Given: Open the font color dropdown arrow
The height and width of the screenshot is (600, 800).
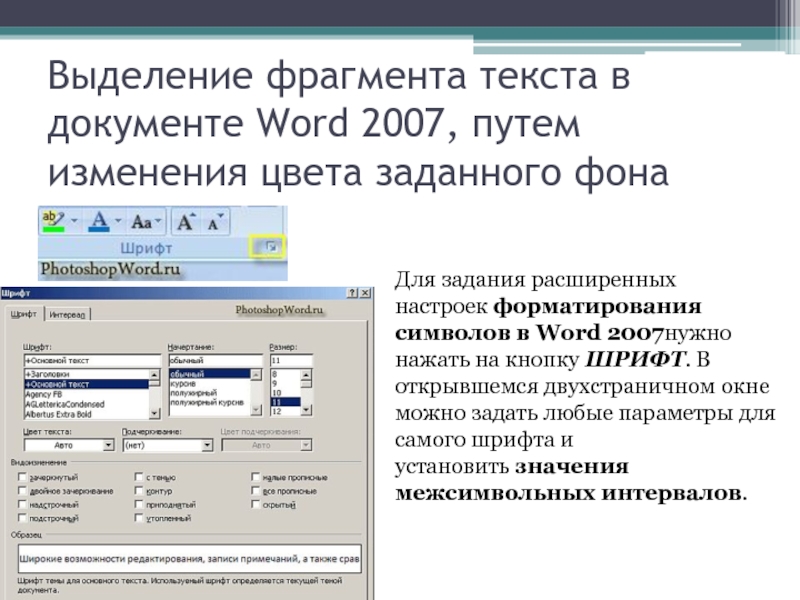Looking at the screenshot, I should [118, 221].
